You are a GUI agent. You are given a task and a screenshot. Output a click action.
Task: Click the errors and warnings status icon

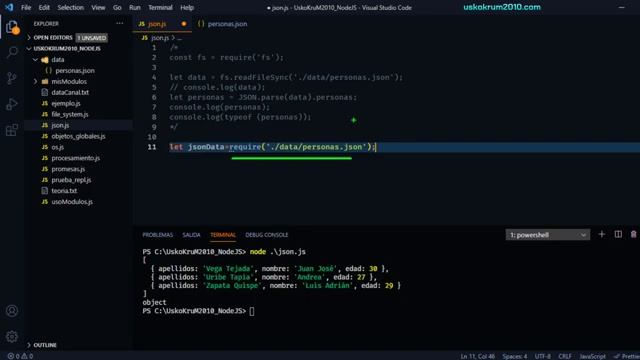pyautogui.click(x=20, y=356)
